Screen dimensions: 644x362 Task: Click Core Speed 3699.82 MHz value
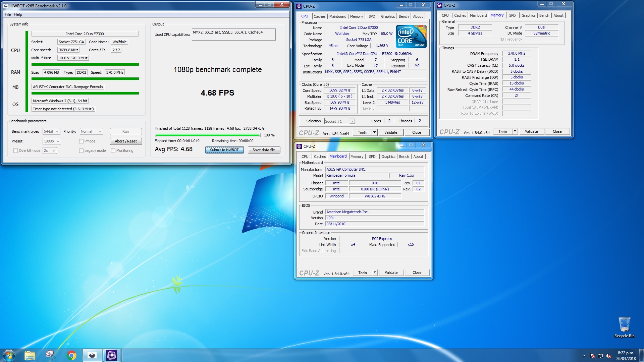click(x=340, y=90)
